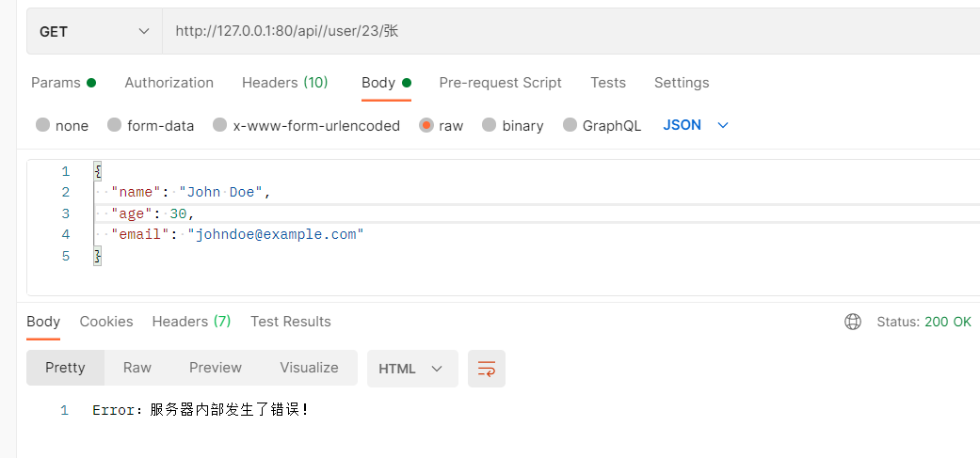Viewport: 980px width, 458px height.
Task: Open the Settings tab
Action: click(682, 83)
